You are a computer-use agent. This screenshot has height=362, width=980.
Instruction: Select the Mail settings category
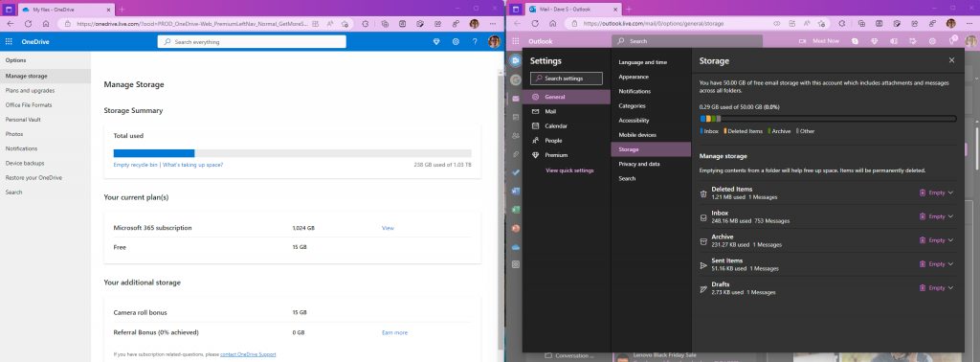(x=568, y=111)
